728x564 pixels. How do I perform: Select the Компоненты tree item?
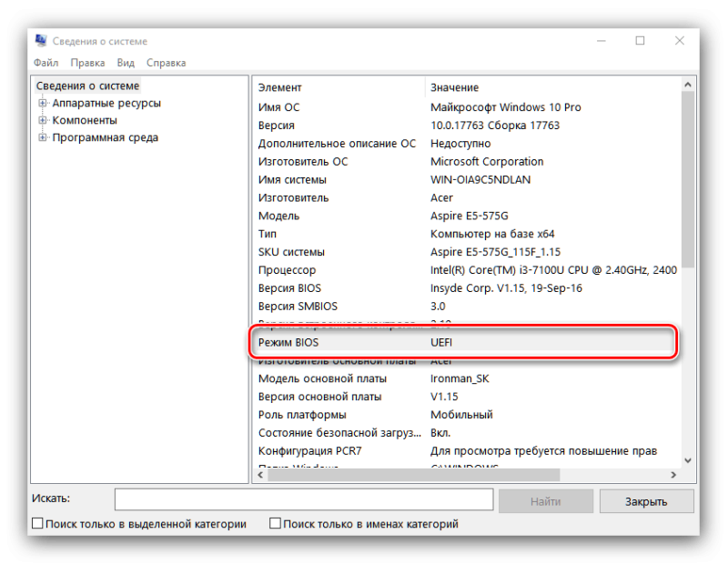85,120
